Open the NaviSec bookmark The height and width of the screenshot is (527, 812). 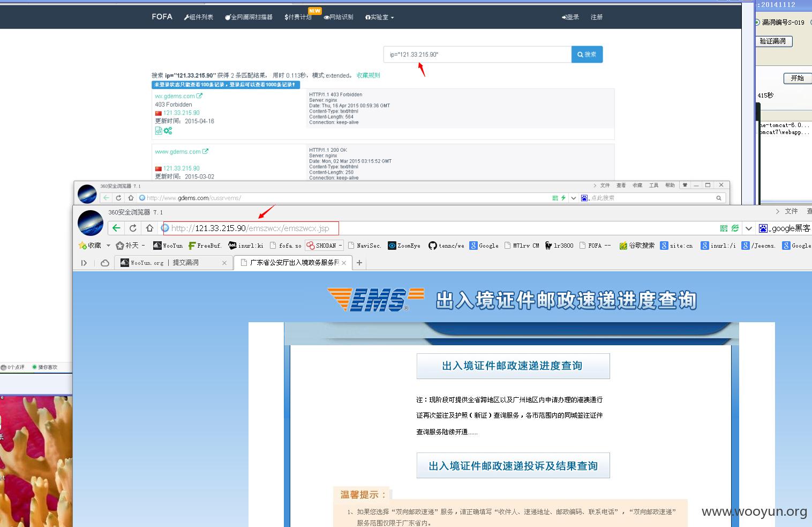(365, 246)
